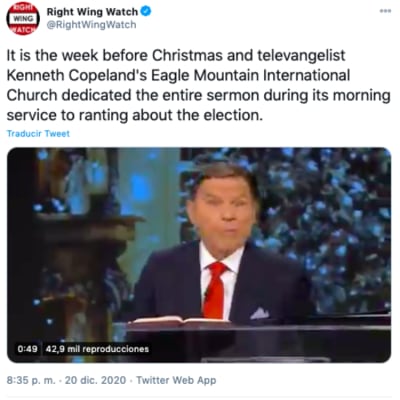Open the three-dot more options menu

(x=385, y=11)
